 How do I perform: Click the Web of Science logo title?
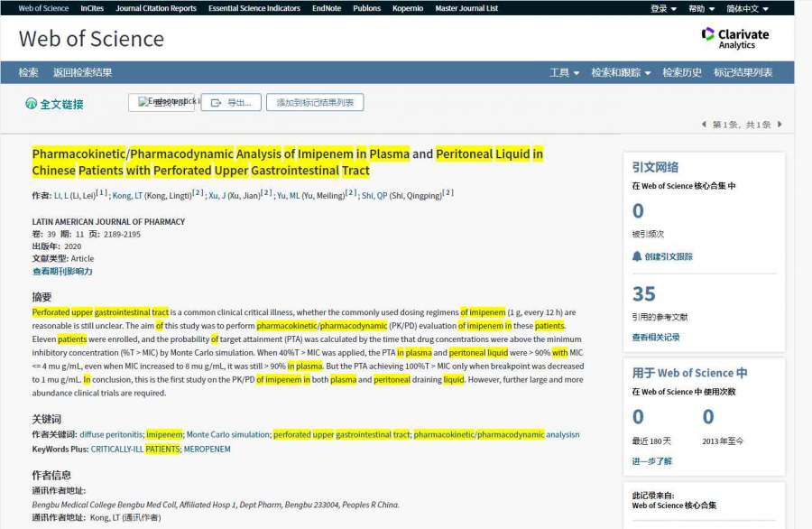coord(91,39)
